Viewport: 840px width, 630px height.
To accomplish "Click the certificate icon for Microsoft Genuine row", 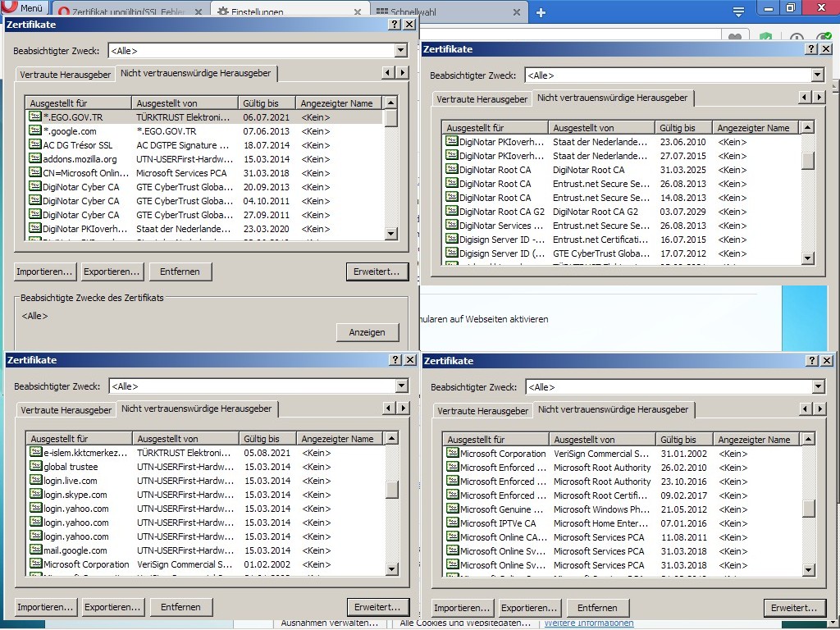I will click(x=453, y=509).
